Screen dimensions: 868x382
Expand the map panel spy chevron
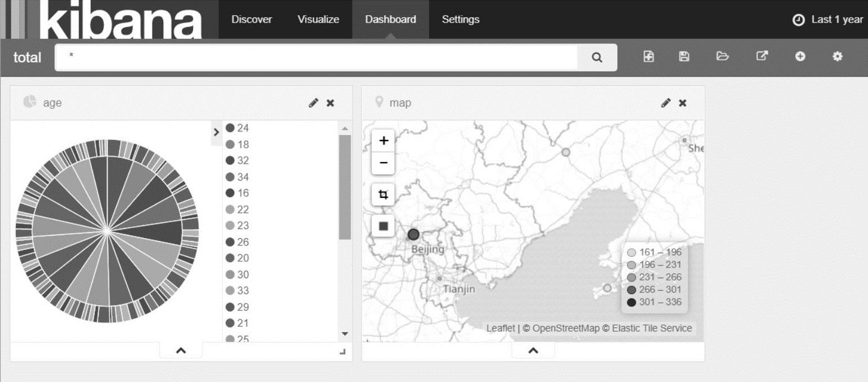point(533,350)
